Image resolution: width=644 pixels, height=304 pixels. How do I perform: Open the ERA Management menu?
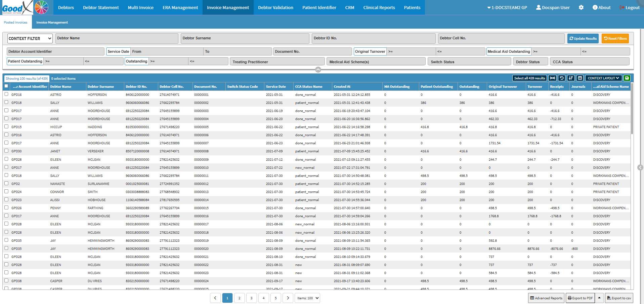click(180, 7)
